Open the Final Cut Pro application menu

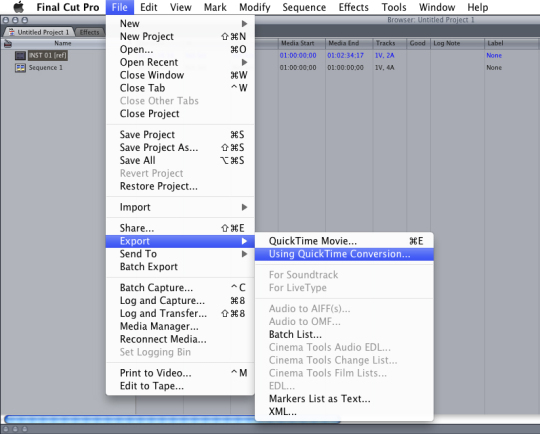[68, 7]
